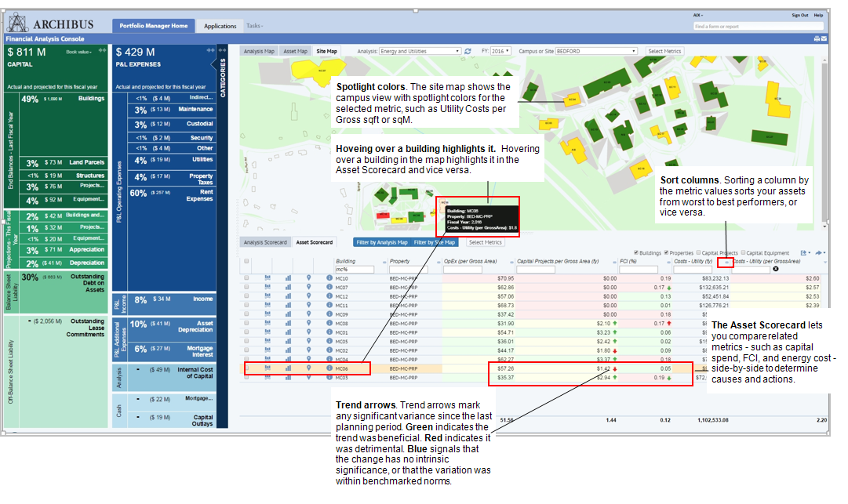Click the map pin icon for row MC08

click(309, 323)
